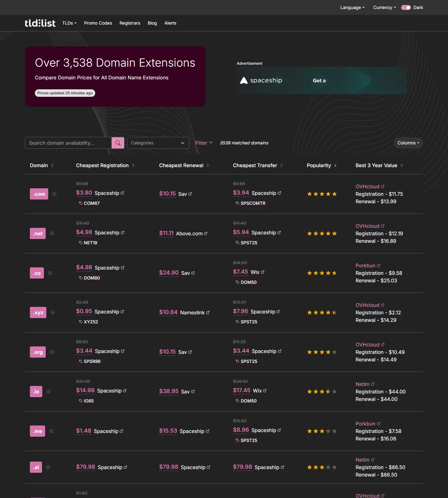Viewport: 448px width, 498px height.
Task: Click external-link icon next to Porkbun in .co row
Action: coord(379,265)
